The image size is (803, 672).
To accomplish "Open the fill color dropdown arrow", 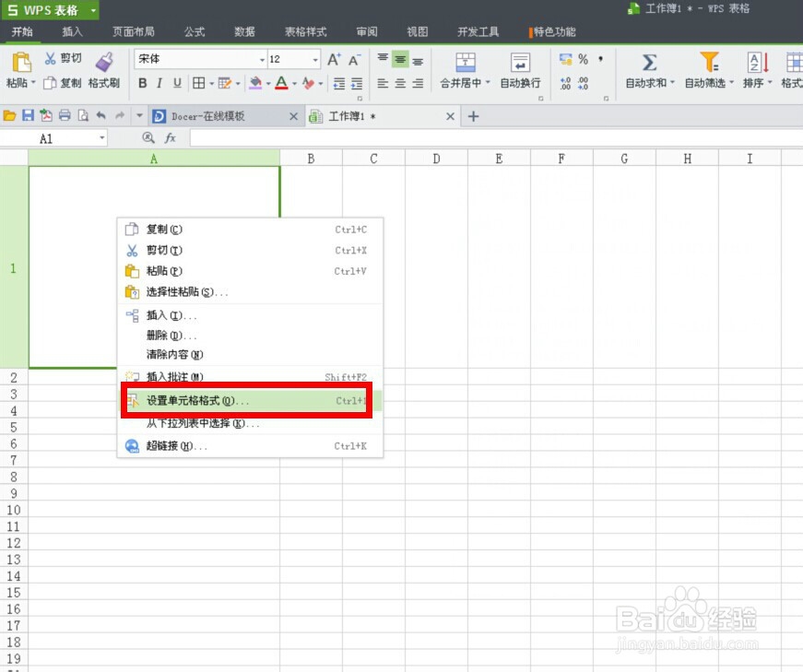I will click(268, 84).
